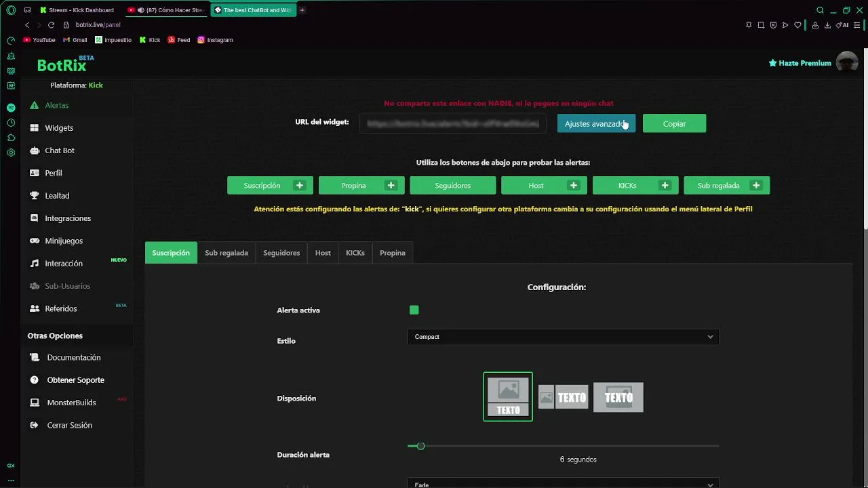Screen dimensions: 868x488
Task: Click the blurred widget URL field
Action: (453, 123)
